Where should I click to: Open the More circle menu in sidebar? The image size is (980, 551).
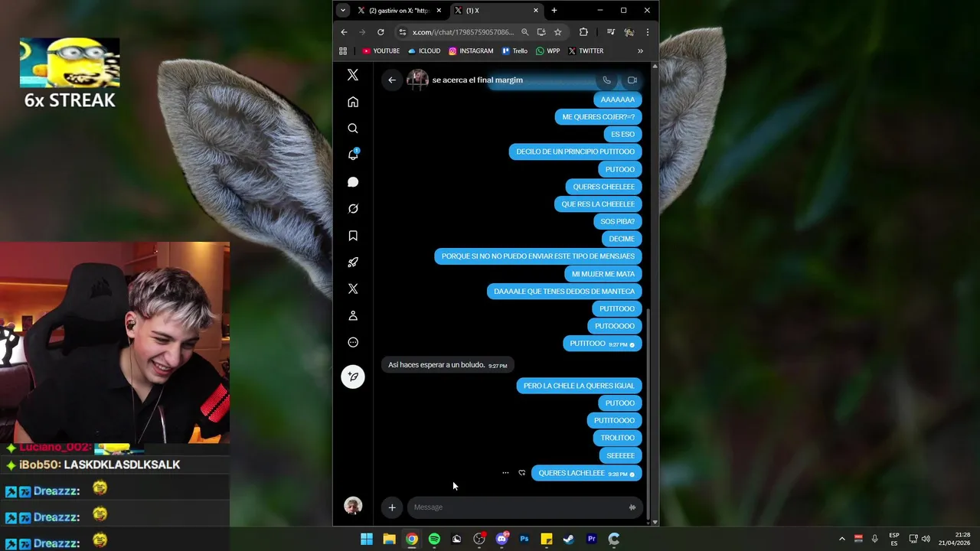[353, 342]
